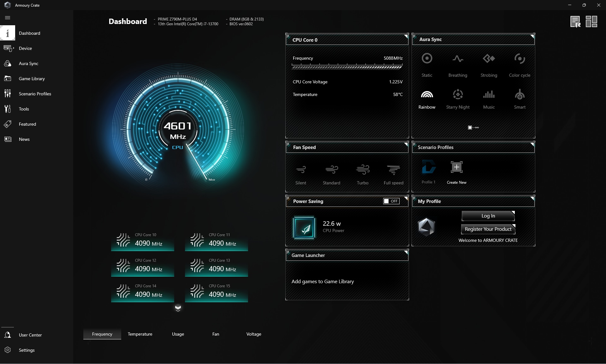Switch to the Frequency tab
The height and width of the screenshot is (364, 606).
102,334
